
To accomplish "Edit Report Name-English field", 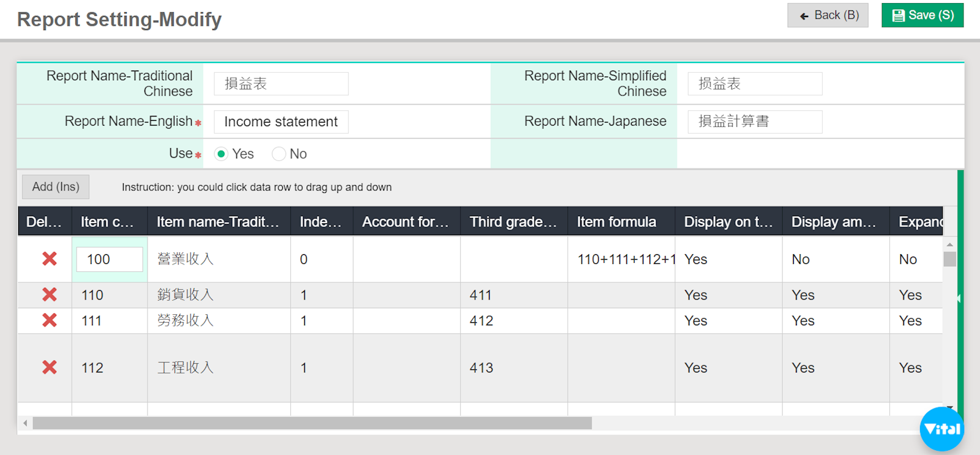I will click(x=281, y=122).
